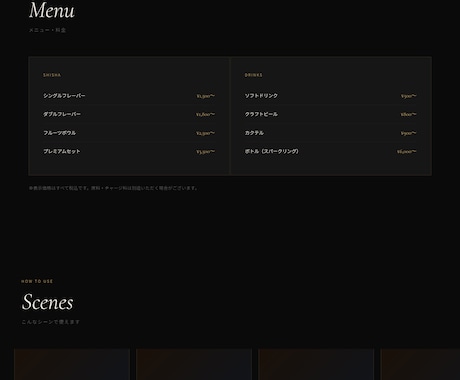This screenshot has width=460, height=380.
Task: Click the price beside シングルフレーバー
Action: (205, 96)
